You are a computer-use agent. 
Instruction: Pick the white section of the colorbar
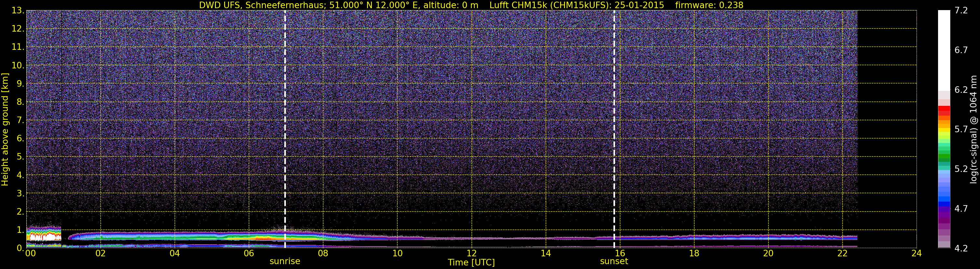click(944, 50)
